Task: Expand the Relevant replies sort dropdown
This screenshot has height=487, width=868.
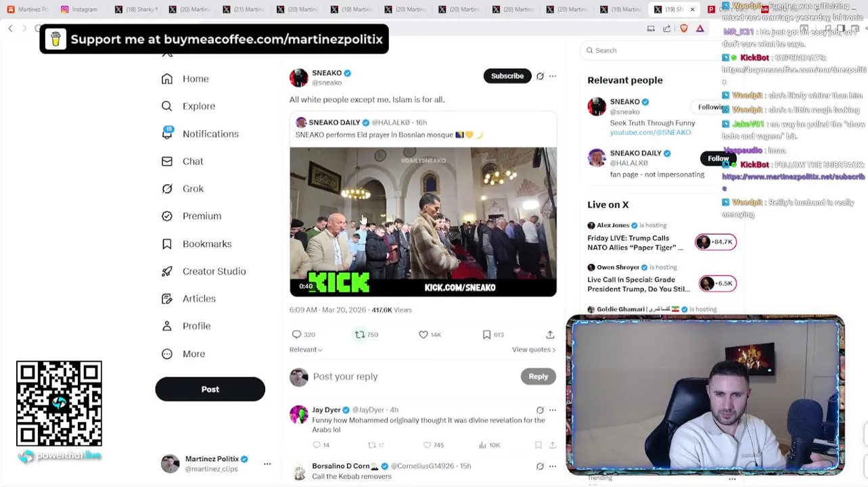Action: click(306, 350)
